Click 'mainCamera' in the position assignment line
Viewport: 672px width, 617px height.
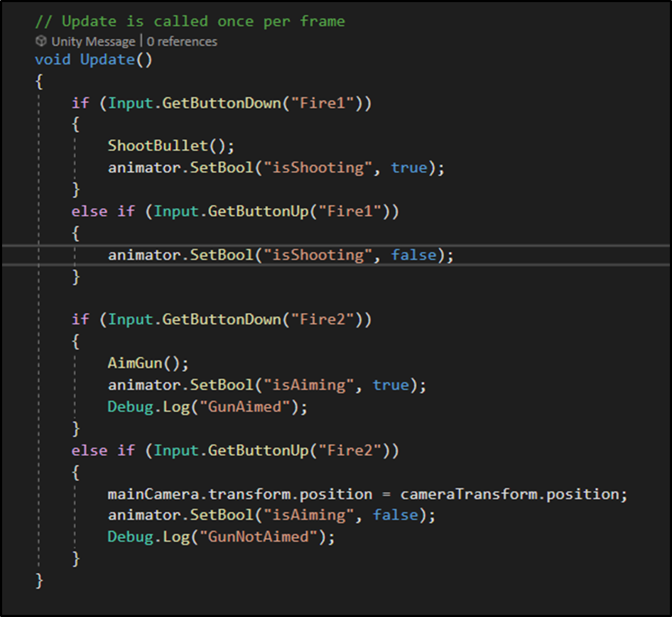point(153,494)
